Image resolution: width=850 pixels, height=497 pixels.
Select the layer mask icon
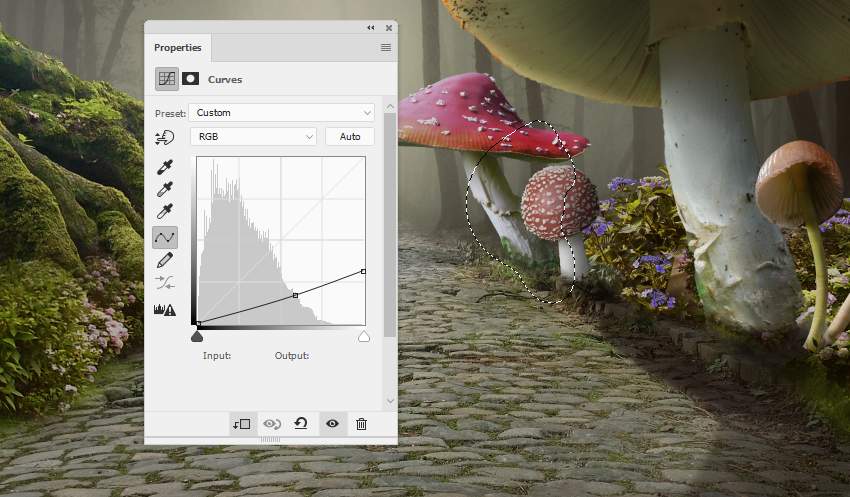[190, 79]
